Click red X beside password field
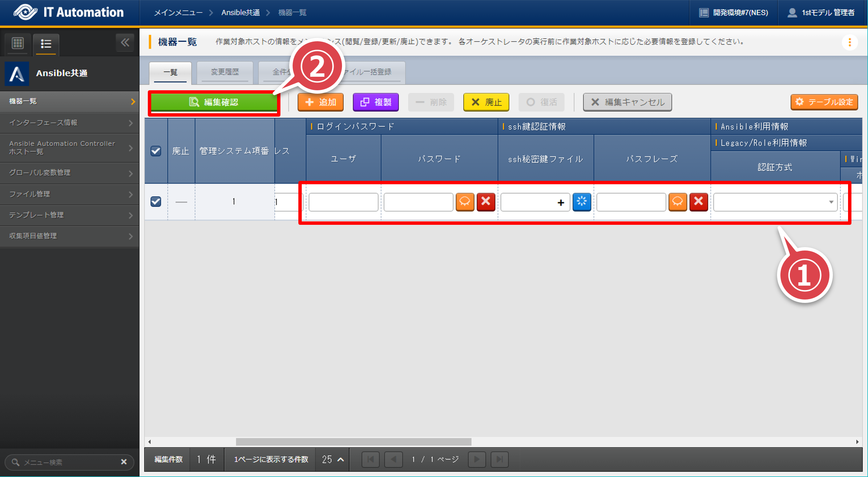This screenshot has width=868, height=477. (486, 202)
